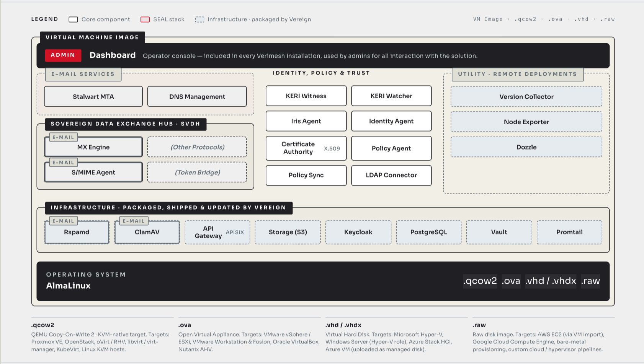This screenshot has height=364, width=644.
Task: Open the DNS Management box
Action: pyautogui.click(x=197, y=96)
